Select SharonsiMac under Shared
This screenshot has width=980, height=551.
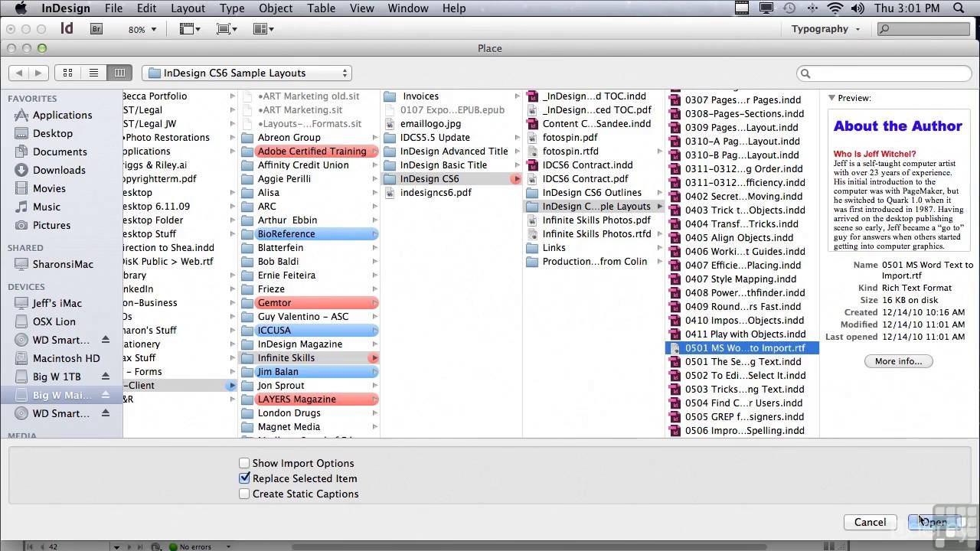(x=61, y=264)
